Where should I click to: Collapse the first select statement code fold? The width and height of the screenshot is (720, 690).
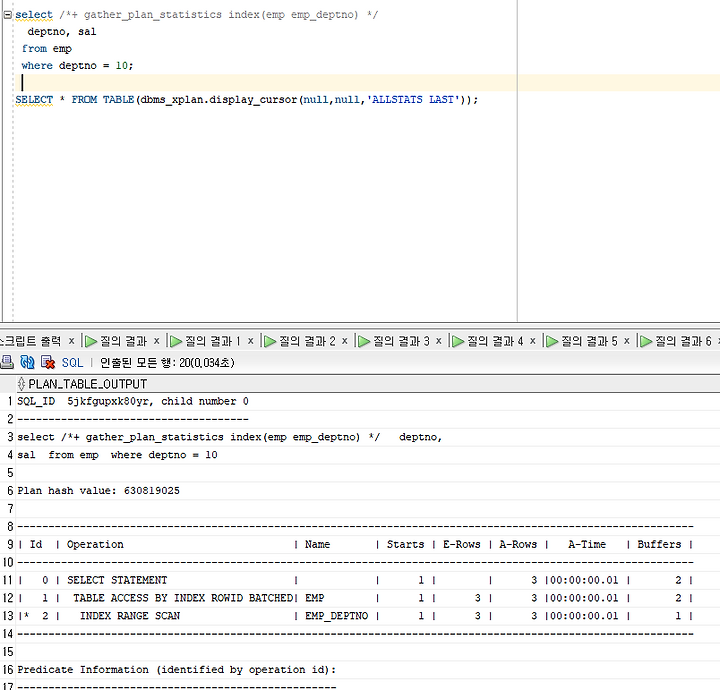[7, 15]
